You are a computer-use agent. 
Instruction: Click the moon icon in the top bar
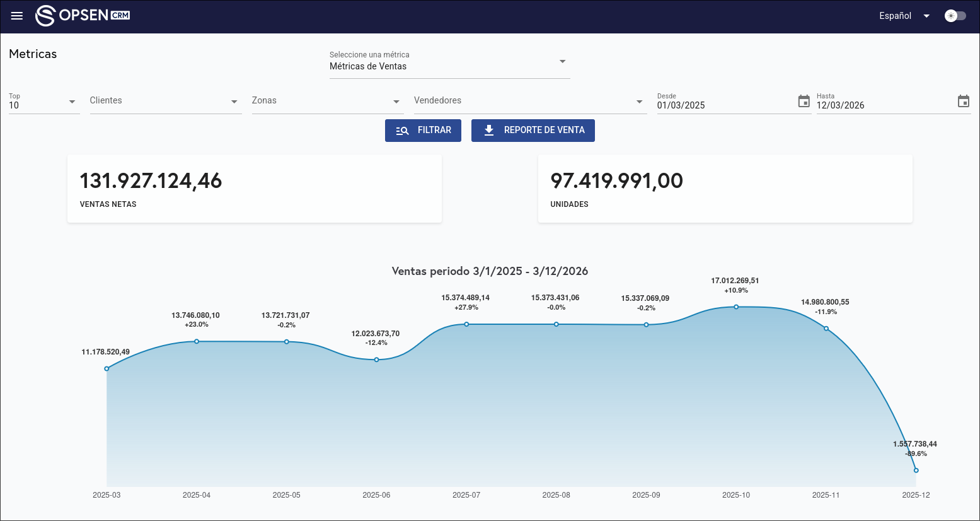[951, 16]
